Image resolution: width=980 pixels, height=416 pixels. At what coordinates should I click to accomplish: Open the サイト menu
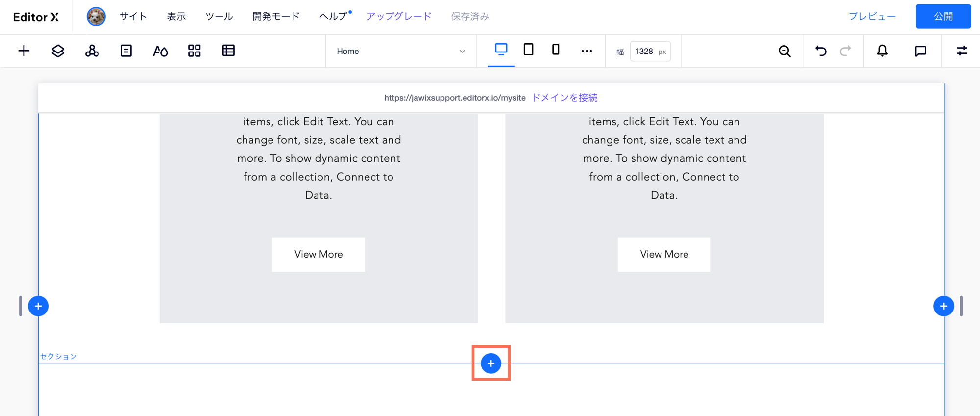click(133, 17)
